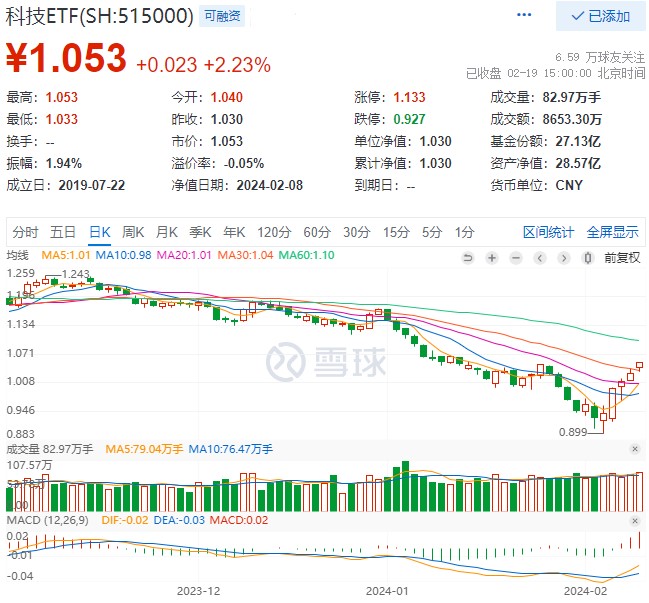Click the MA10:0.98 legend entry
649x603 pixels.
tap(123, 255)
